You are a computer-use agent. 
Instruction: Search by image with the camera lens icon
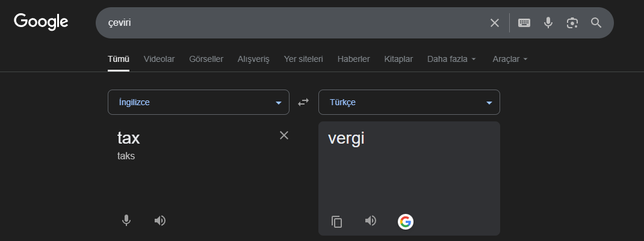[x=572, y=23]
